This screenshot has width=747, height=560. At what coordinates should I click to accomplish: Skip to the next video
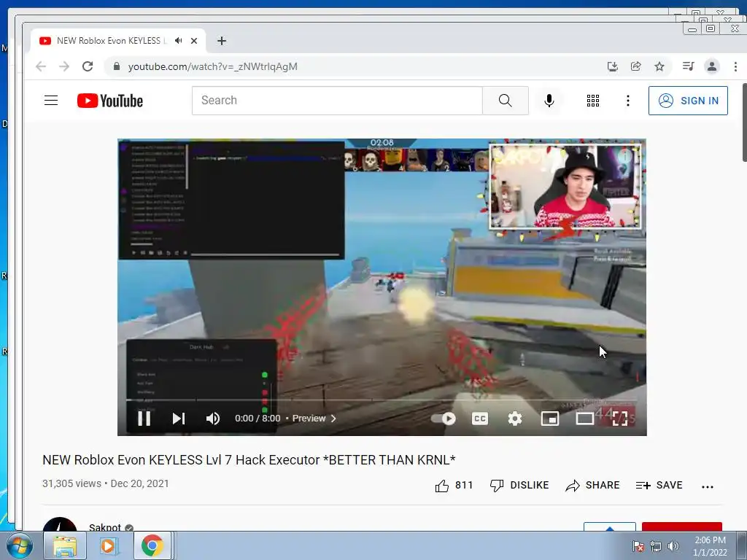(x=179, y=419)
